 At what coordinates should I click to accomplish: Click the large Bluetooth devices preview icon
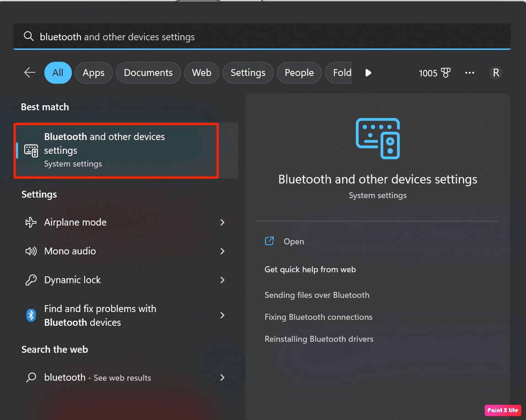[378, 138]
